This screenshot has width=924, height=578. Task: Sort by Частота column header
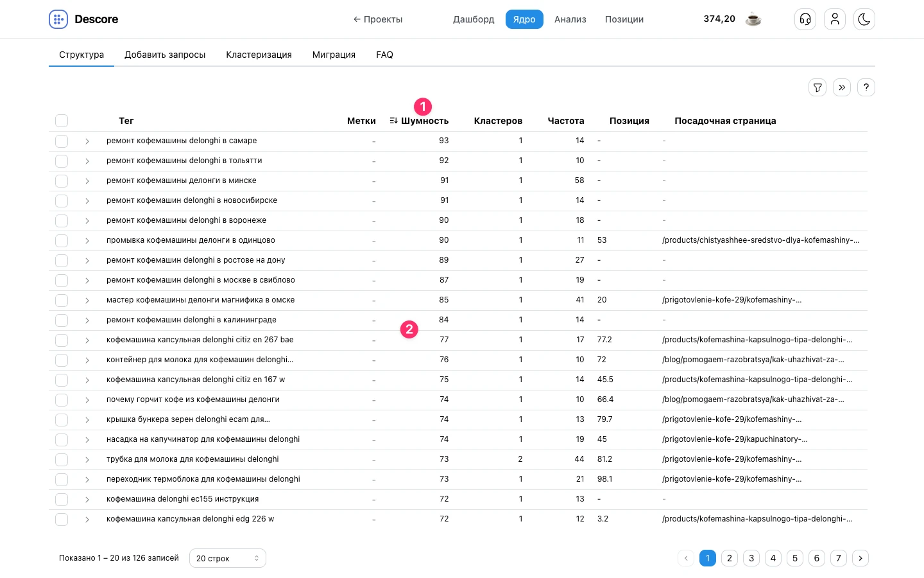point(566,121)
